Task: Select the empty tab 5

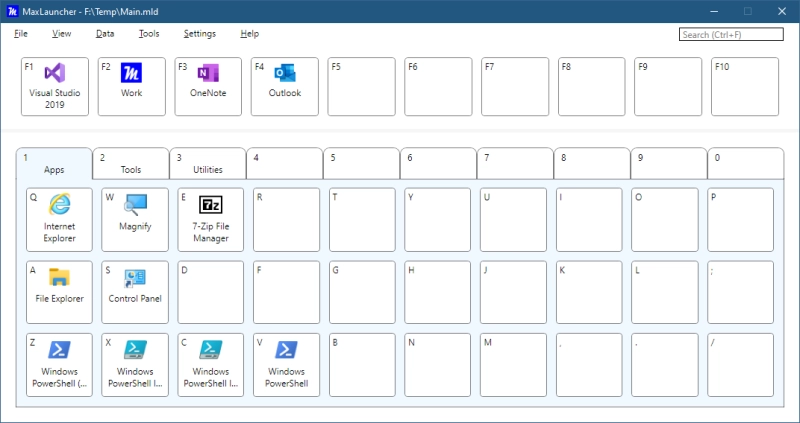Action: coord(362,164)
